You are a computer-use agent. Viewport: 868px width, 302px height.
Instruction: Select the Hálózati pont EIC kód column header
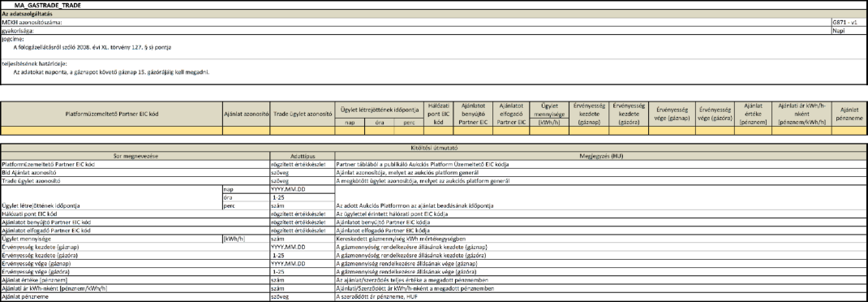438,114
